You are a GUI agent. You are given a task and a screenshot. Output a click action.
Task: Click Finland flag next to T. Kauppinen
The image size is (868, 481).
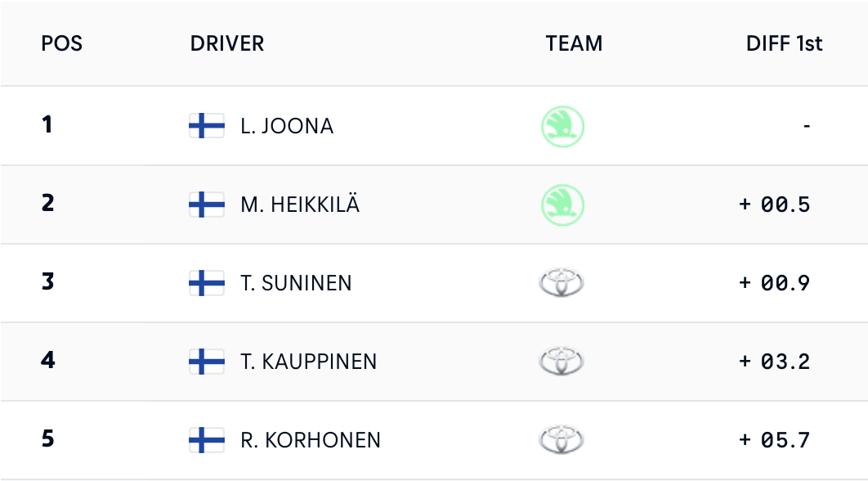tap(207, 361)
